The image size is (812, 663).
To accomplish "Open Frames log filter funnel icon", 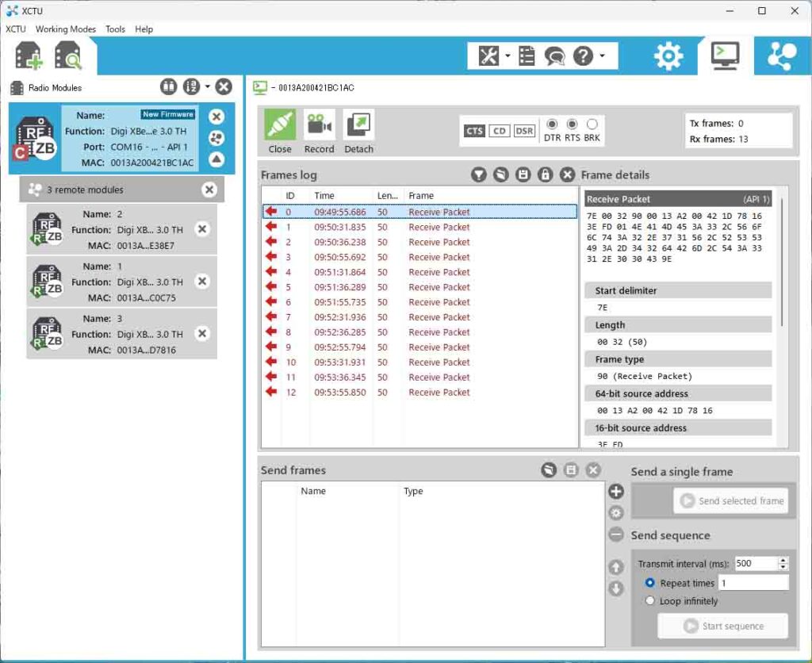I will 479,174.
